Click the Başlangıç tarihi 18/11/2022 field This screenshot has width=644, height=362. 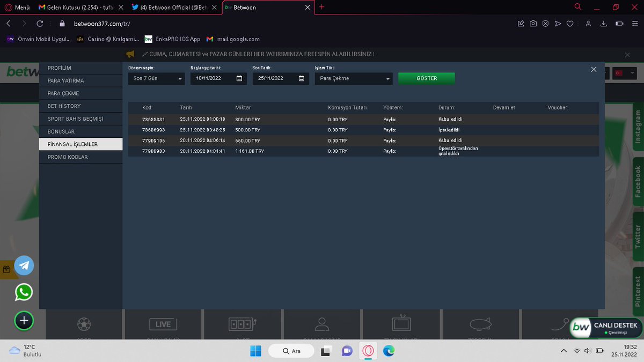click(x=217, y=78)
